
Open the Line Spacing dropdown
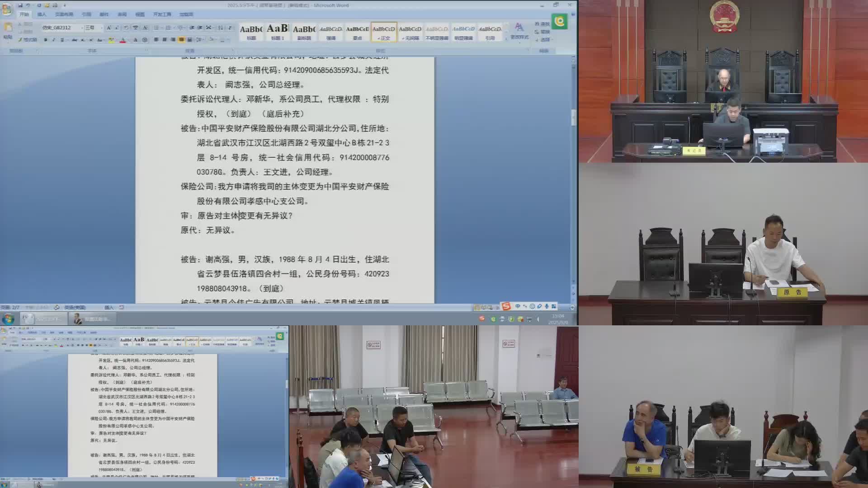[x=199, y=40]
